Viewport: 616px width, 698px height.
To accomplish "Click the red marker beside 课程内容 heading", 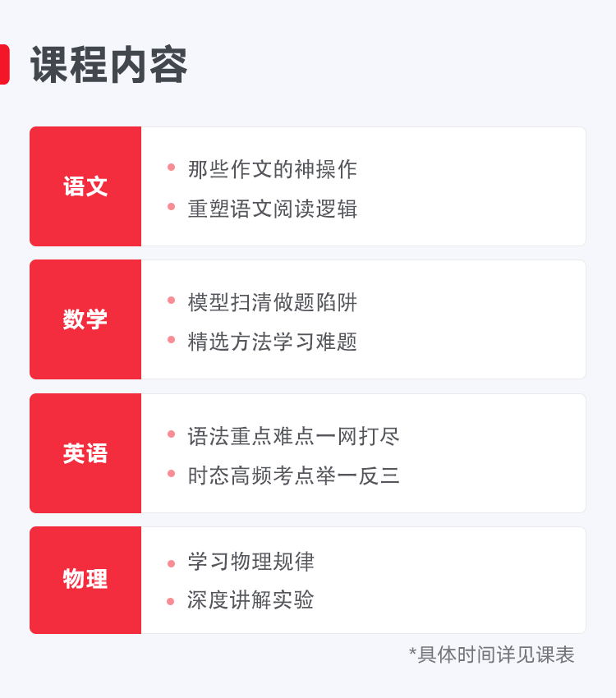I will coord(4,64).
